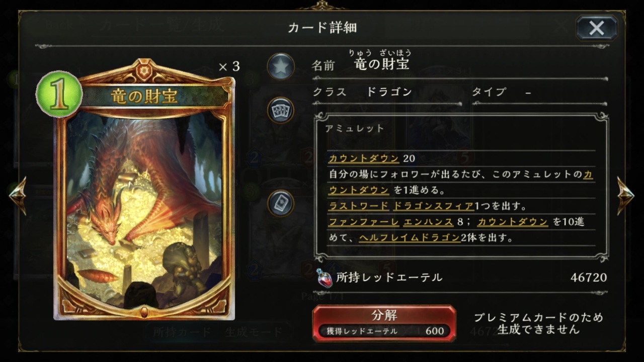The width and height of the screenshot is (644, 362).
Task: Click the green cost 1 orb
Action: (59, 94)
